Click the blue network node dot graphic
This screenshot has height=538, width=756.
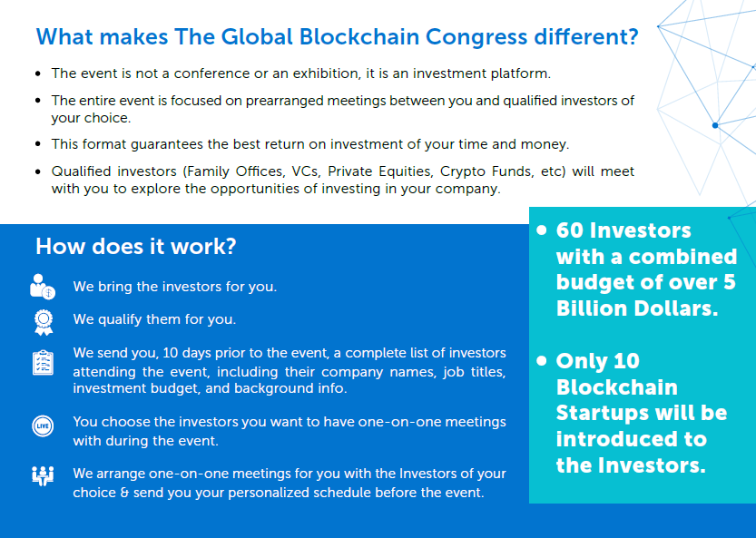click(715, 125)
